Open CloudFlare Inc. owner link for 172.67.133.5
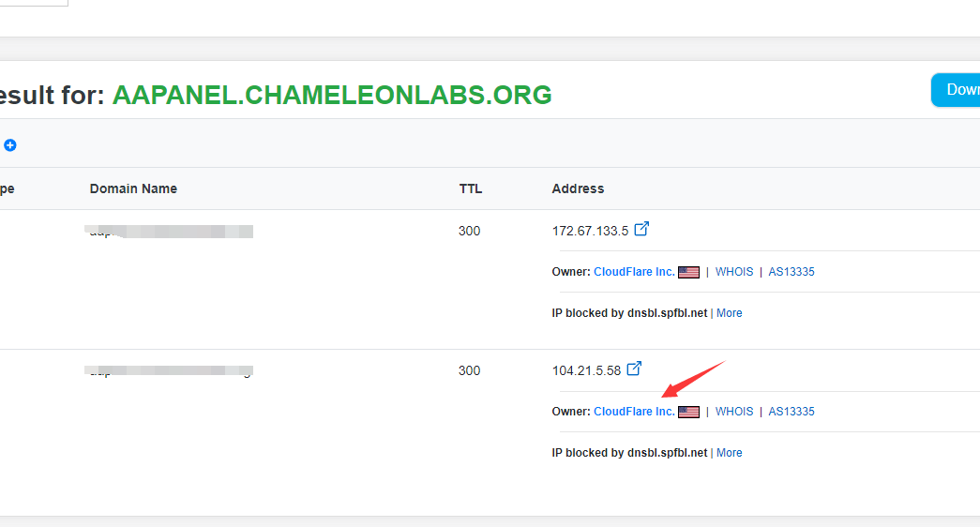 pyautogui.click(x=634, y=272)
